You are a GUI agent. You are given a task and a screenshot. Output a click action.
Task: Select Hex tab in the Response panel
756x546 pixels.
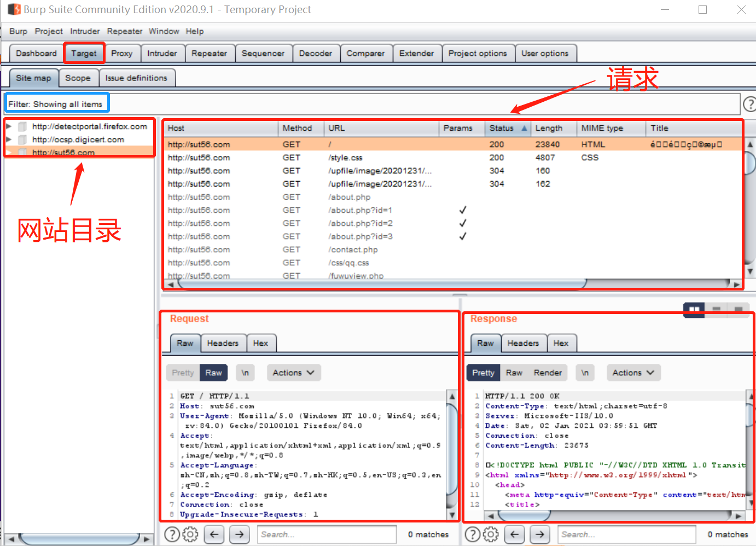(561, 343)
